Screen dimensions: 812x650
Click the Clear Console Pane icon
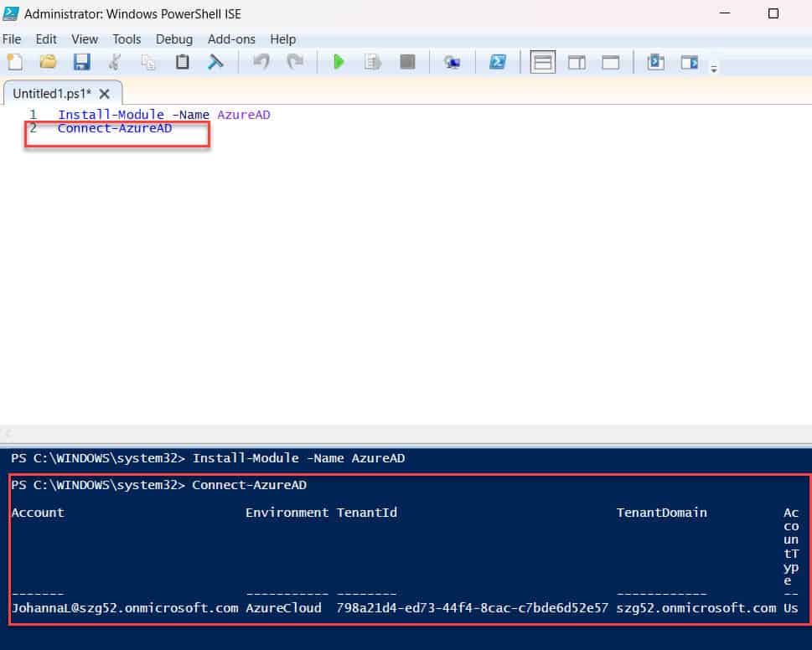click(215, 62)
